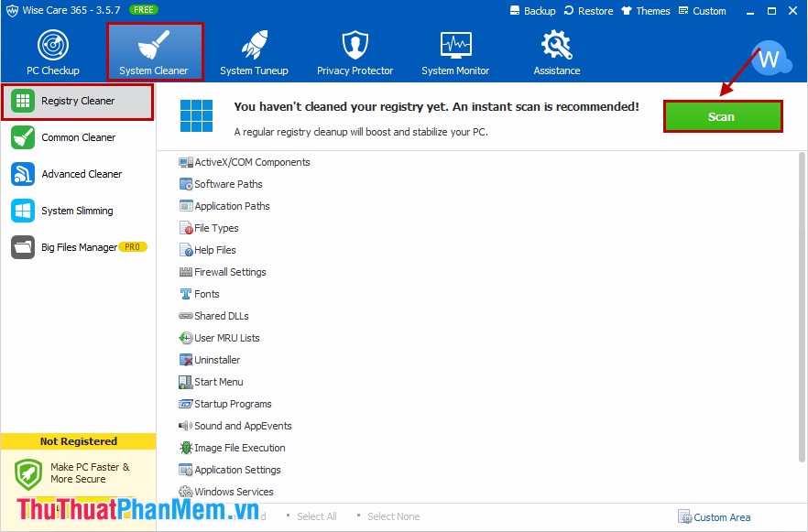
Task: Start the registry Scan
Action: [x=722, y=116]
